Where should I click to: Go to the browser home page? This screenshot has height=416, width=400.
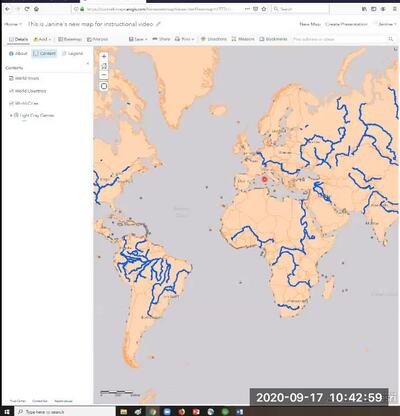coord(36,9)
